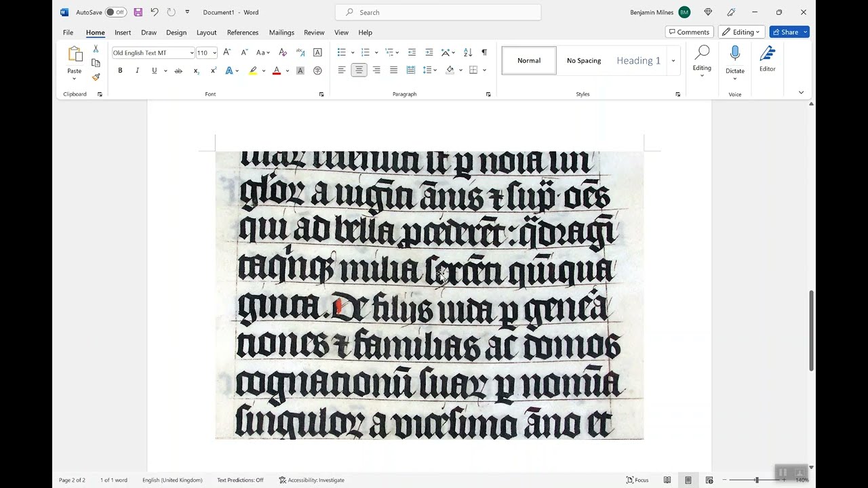
Task: Open Coming Soon megaphone icon
Action: point(731,12)
